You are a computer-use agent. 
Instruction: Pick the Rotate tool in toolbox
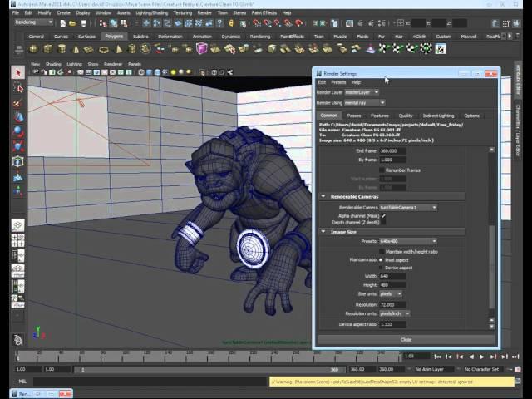click(17, 131)
